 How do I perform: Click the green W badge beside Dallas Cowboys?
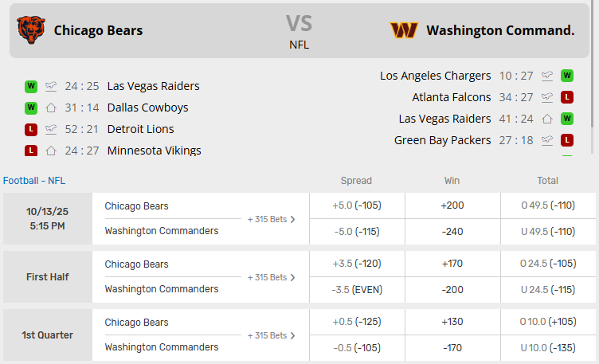click(x=31, y=108)
